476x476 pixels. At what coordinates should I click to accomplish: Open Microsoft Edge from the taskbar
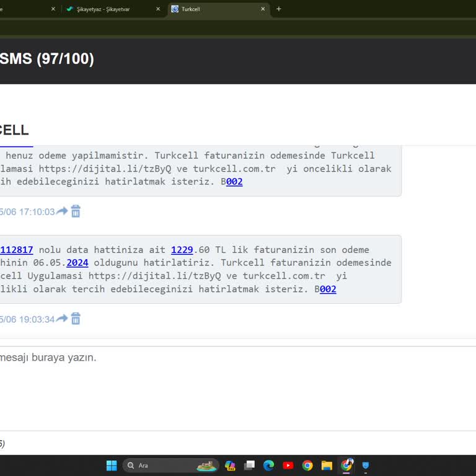[268, 465]
